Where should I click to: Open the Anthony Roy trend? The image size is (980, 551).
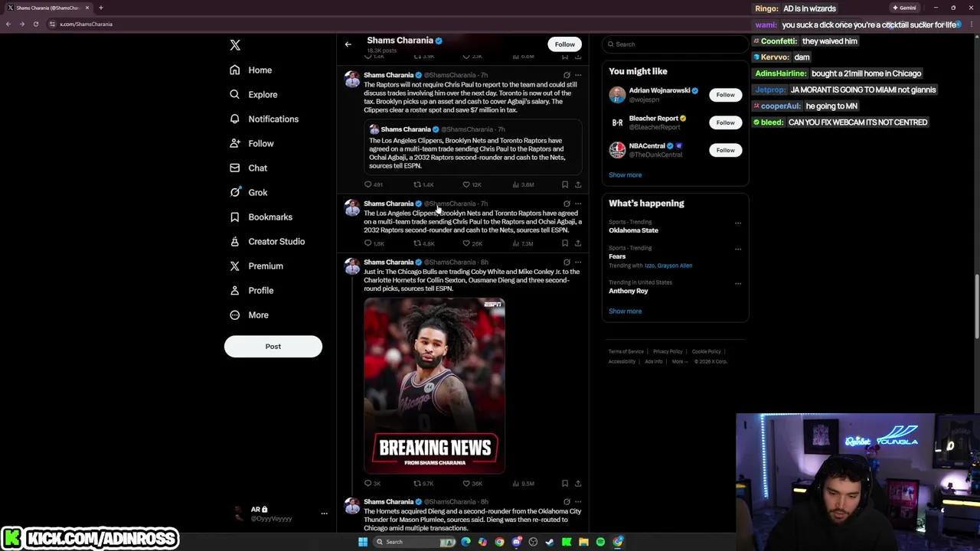tap(628, 291)
